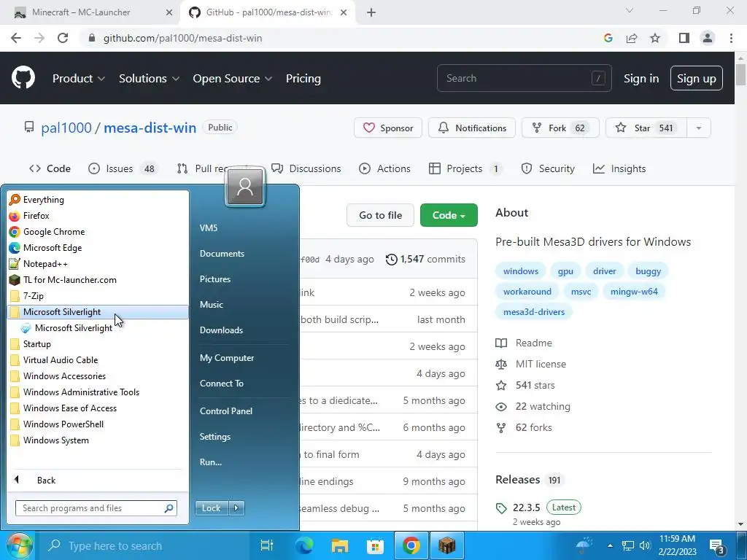Open Chrome side panel icon

pyautogui.click(x=684, y=38)
